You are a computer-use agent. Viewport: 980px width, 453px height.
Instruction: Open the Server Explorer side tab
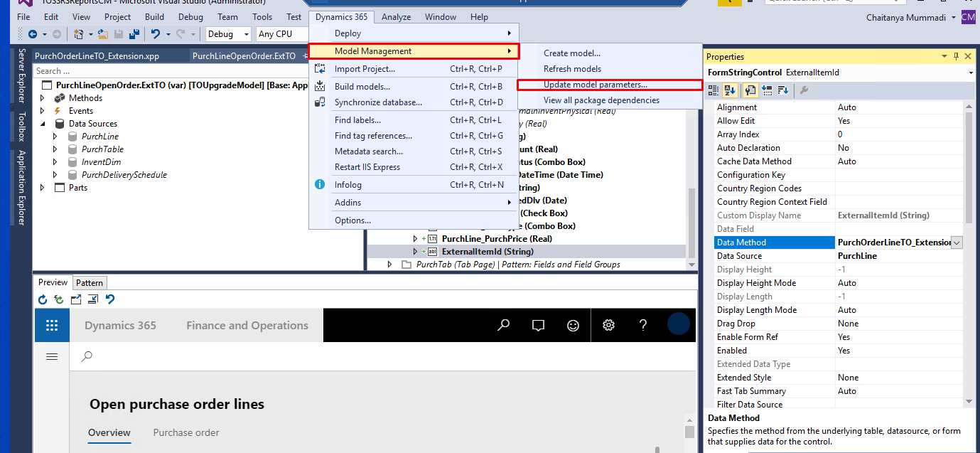(x=21, y=77)
